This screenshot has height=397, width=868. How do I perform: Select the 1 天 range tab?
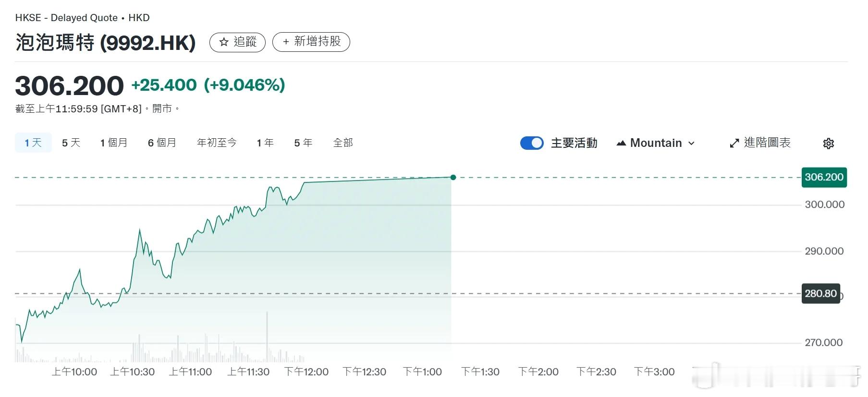(x=33, y=143)
